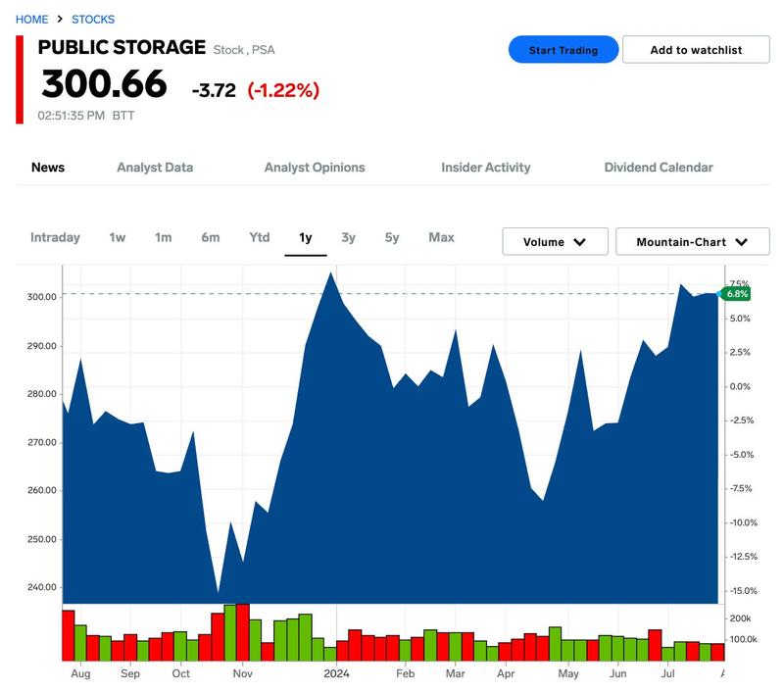Add Public Storage to watchlist

pos(696,50)
